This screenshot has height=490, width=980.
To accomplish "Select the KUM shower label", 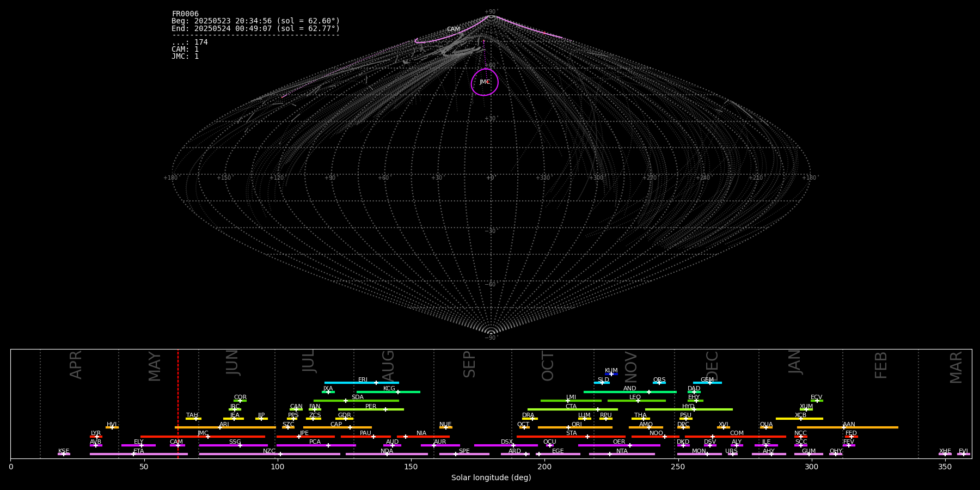I will pyautogui.click(x=611, y=371).
